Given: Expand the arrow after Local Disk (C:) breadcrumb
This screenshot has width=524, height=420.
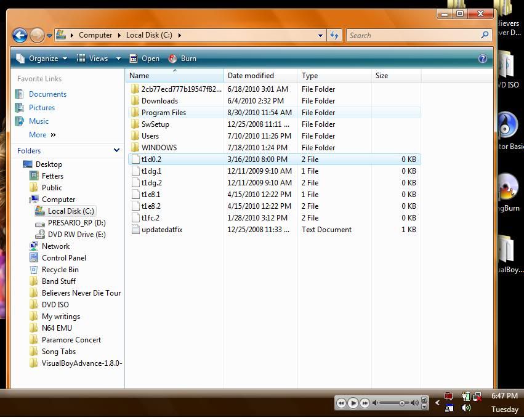Looking at the screenshot, I should click(179, 35).
